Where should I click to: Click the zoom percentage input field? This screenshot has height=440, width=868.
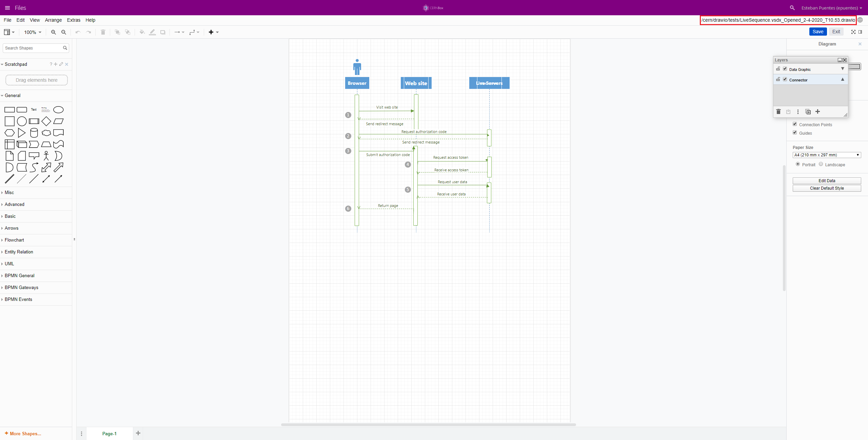click(30, 32)
